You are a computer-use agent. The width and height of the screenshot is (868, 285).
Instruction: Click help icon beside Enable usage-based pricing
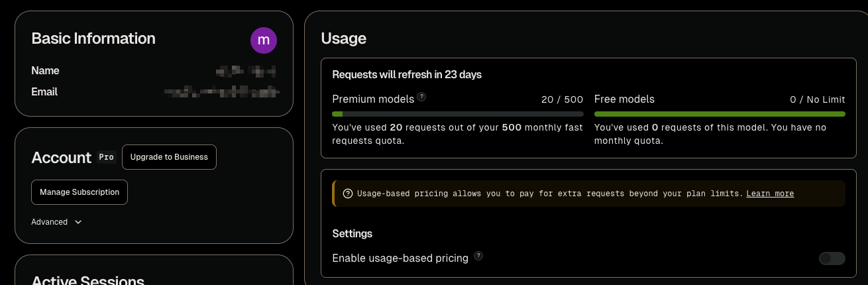(478, 256)
